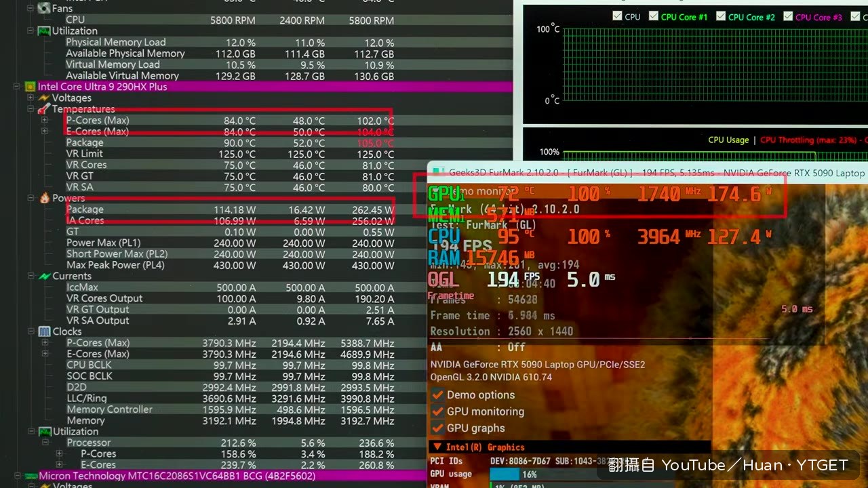
Task: Expand the P-Cores node under Processor
Action: coord(59,453)
